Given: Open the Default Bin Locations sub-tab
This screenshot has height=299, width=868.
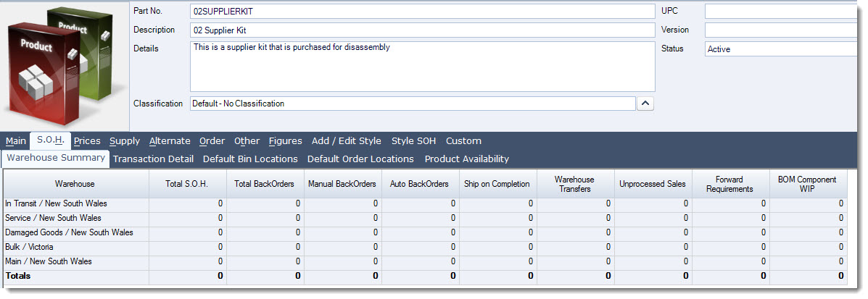Looking at the screenshot, I should point(250,159).
